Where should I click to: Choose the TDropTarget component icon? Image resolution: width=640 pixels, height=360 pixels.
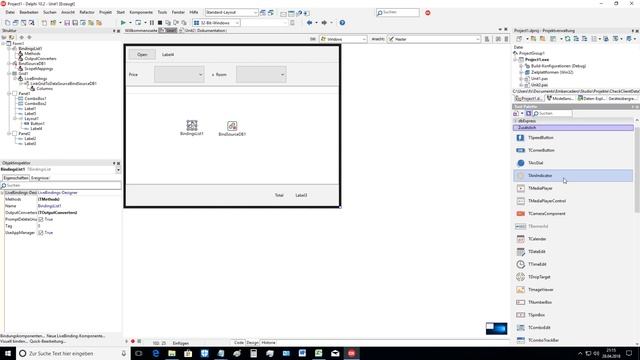pyautogui.click(x=520, y=277)
